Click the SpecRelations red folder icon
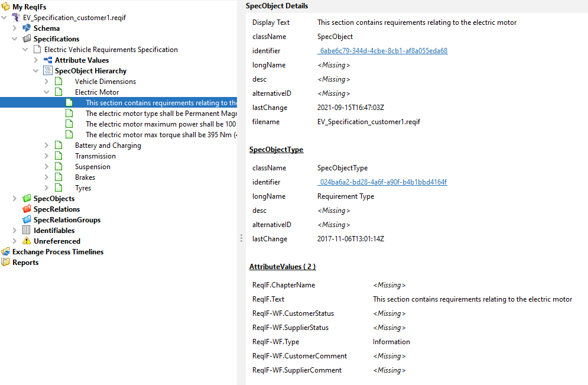Viewport: 588px width, 385px height. point(26,209)
